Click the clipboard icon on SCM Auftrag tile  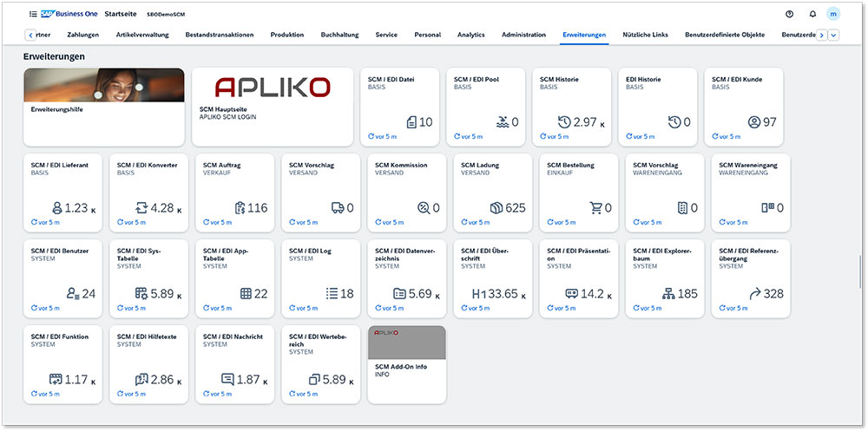tap(240, 208)
